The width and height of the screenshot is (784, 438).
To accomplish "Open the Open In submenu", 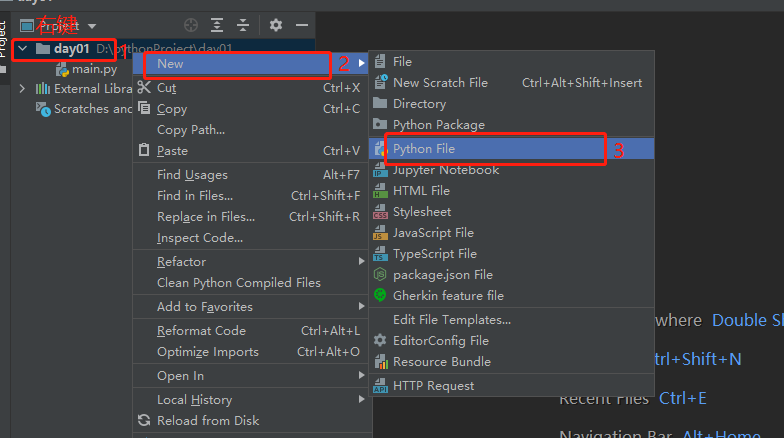I will 250,376.
